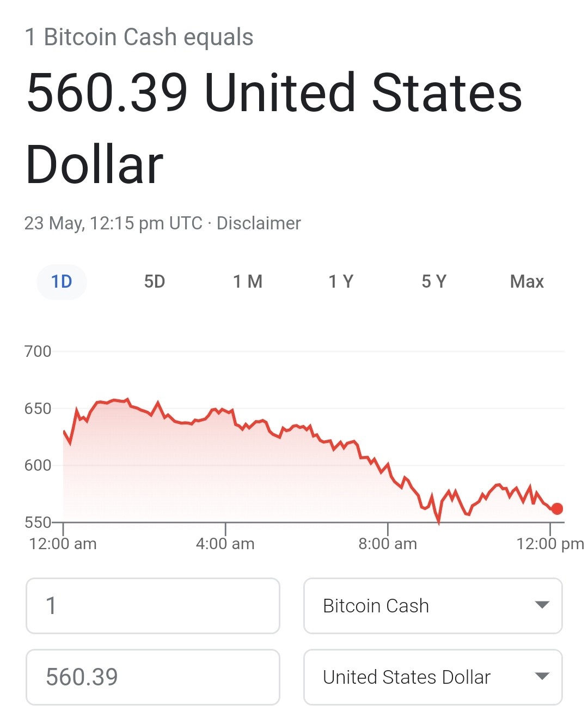This screenshot has width=588, height=711.
Task: Show the 1 M price history
Action: click(248, 282)
